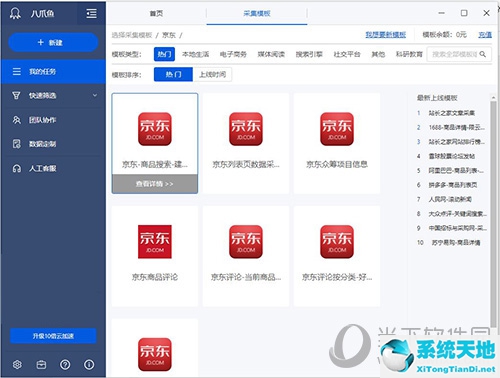This screenshot has height=378, width=500.
Task: Select 媒体阅读 template type
Action: tap(271, 54)
